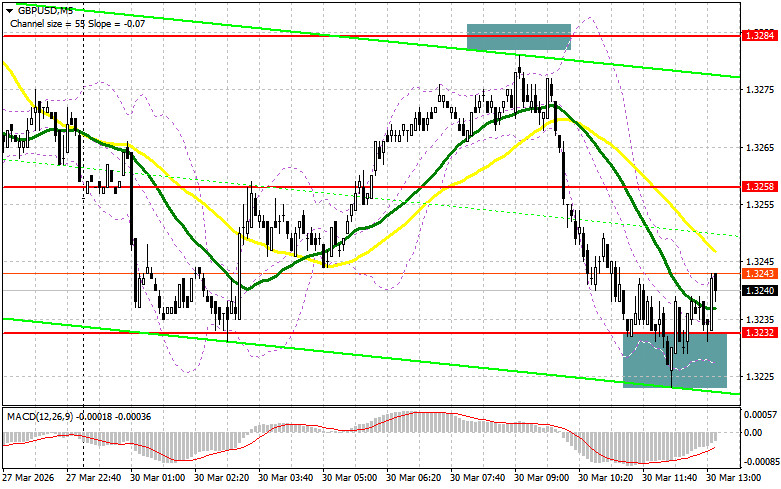Click the 30 Mar 10:20 time label
This screenshot has width=781, height=489.
click(605, 478)
